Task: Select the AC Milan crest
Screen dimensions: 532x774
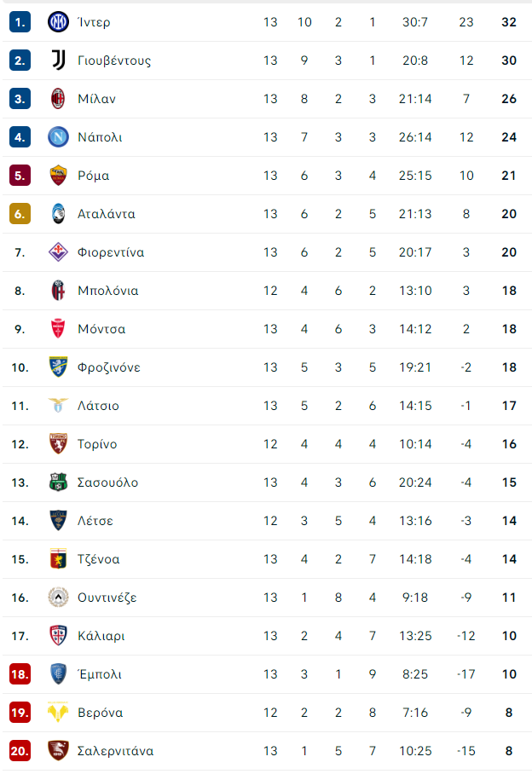Action: (x=58, y=99)
